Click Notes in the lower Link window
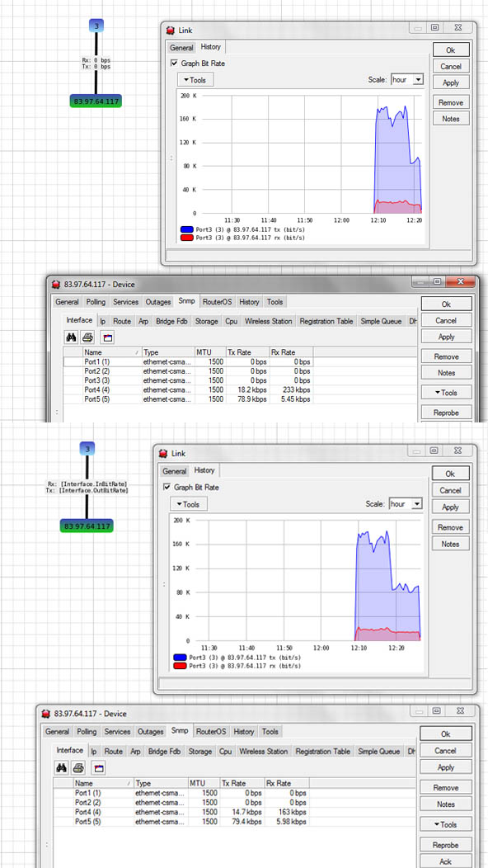 (x=450, y=545)
